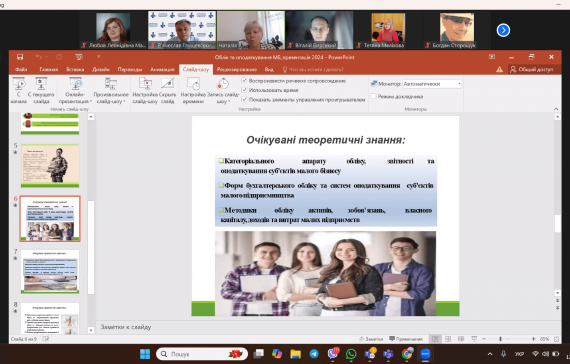Show more Zoom participants with the blue arrow
Screen dimensions: 570x364
click(503, 30)
